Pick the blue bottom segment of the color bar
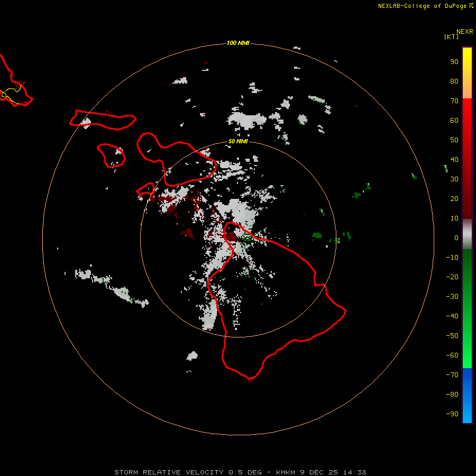 coord(467,396)
